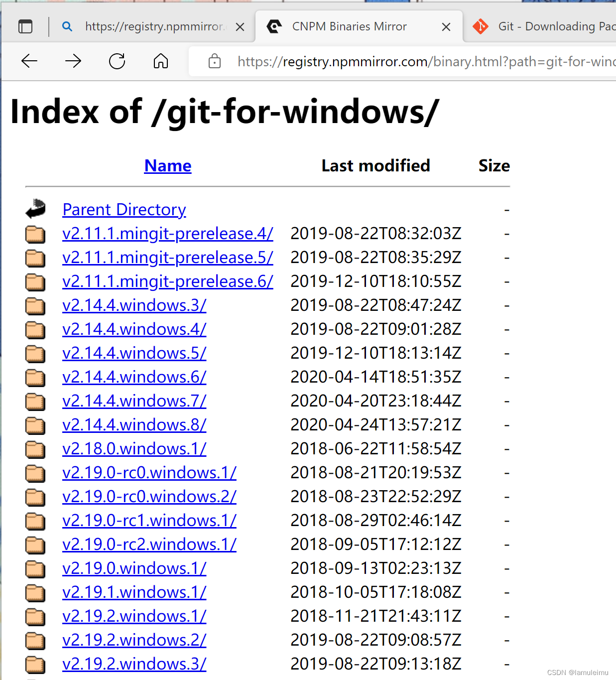Open v2.18.0.windows.1/ folder link
Image resolution: width=616 pixels, height=680 pixels.
pos(134,449)
